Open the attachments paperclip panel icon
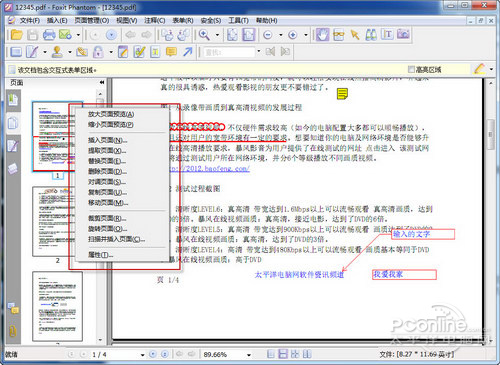This screenshot has height=365, width=500. 13,330
